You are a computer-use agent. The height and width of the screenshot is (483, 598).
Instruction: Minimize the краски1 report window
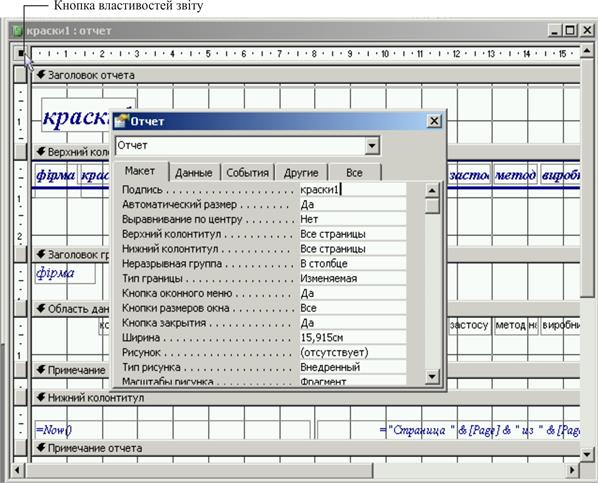(x=555, y=31)
